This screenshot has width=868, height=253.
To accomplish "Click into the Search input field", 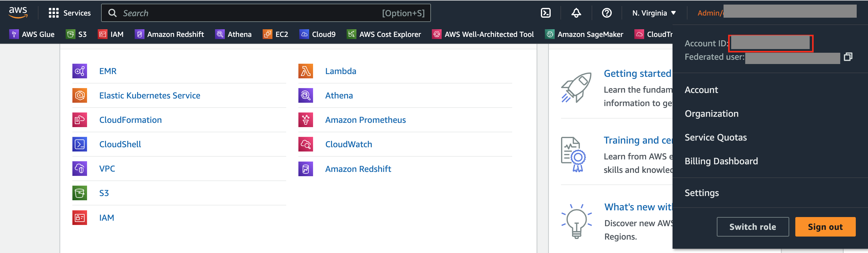I will [x=266, y=13].
